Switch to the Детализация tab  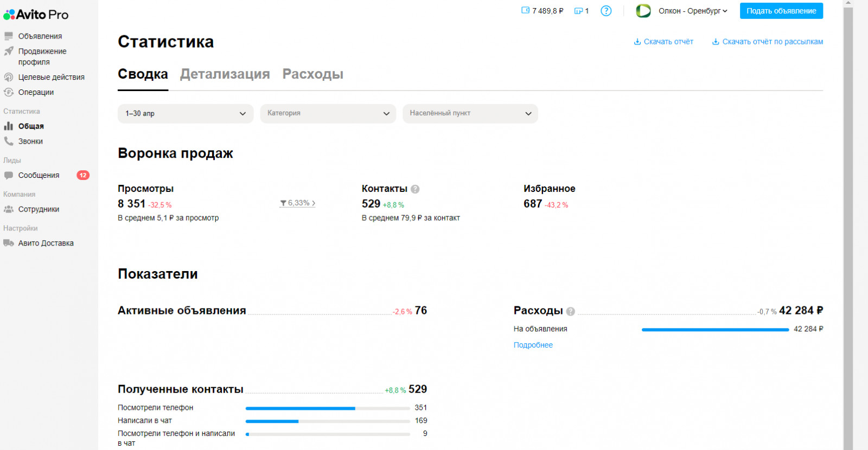click(225, 74)
